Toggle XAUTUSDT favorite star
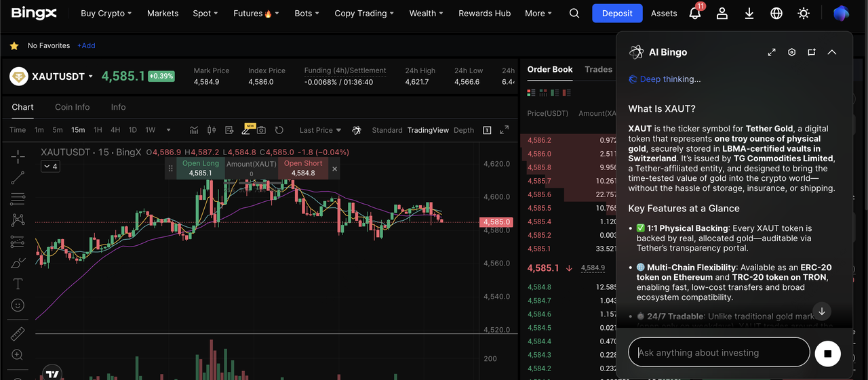This screenshot has height=380, width=868. pos(14,46)
